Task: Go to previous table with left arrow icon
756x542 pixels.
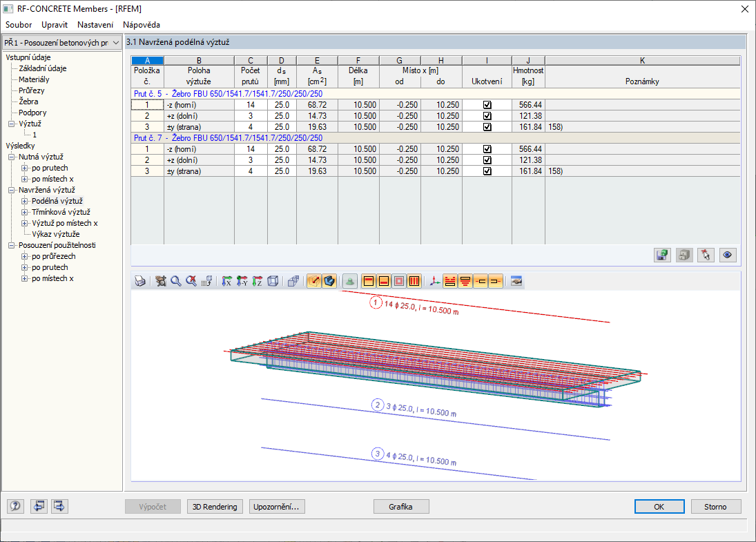Action: pyautogui.click(x=39, y=506)
